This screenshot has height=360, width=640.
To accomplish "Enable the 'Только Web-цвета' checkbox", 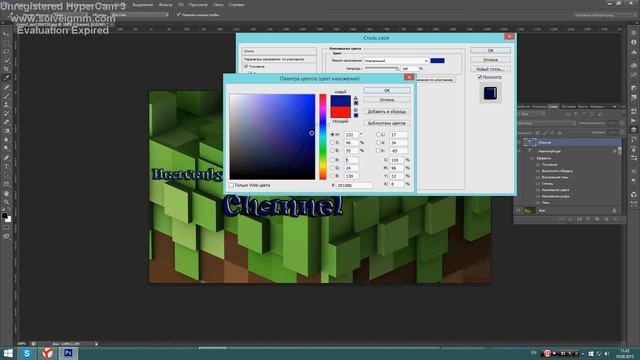I will (x=231, y=185).
